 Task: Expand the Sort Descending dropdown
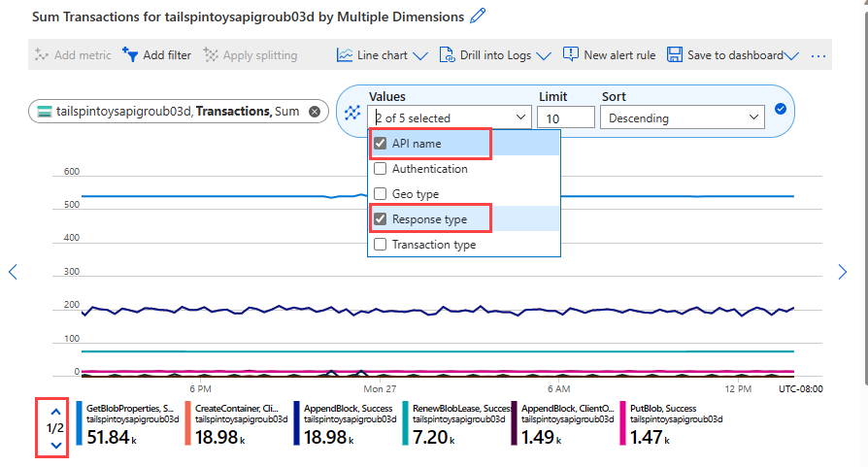[x=683, y=117]
